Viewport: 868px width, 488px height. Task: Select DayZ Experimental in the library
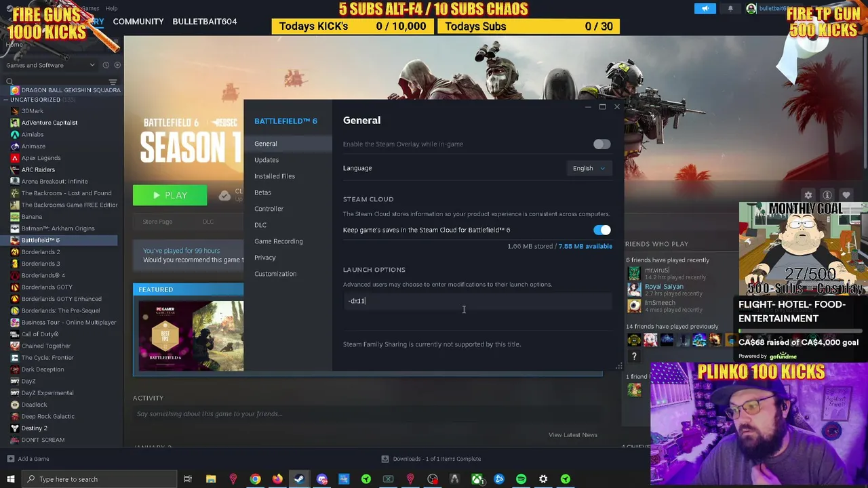point(47,393)
